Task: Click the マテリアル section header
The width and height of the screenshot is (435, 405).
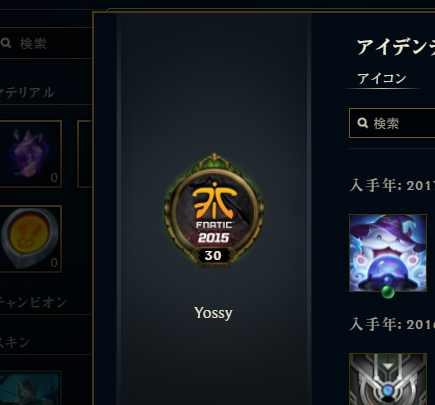Action: click(x=27, y=92)
